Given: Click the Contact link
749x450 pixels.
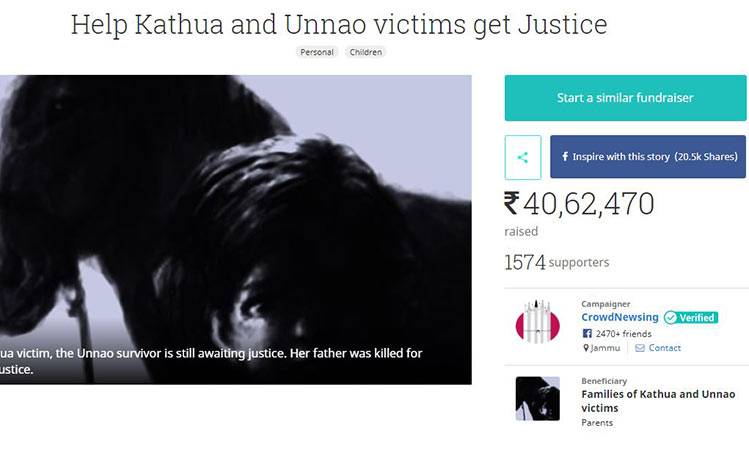Looking at the screenshot, I should (664, 348).
